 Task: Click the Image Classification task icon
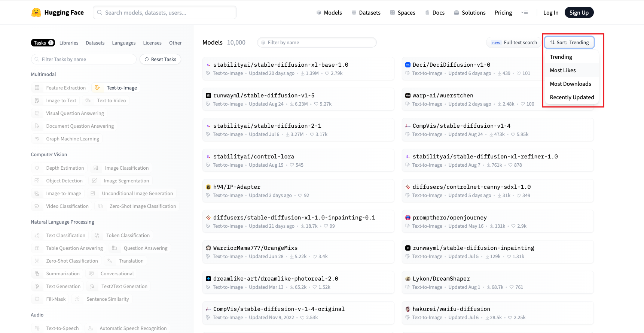coord(96,168)
